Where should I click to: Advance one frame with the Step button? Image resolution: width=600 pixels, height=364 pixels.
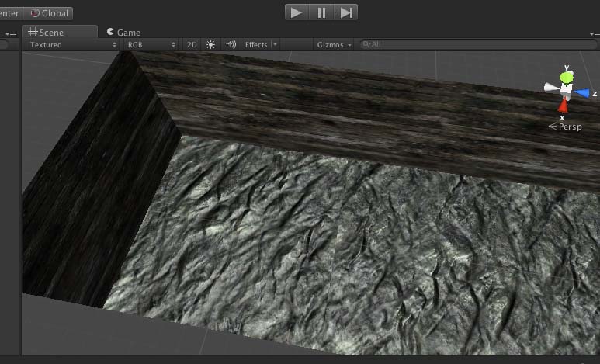tap(346, 12)
